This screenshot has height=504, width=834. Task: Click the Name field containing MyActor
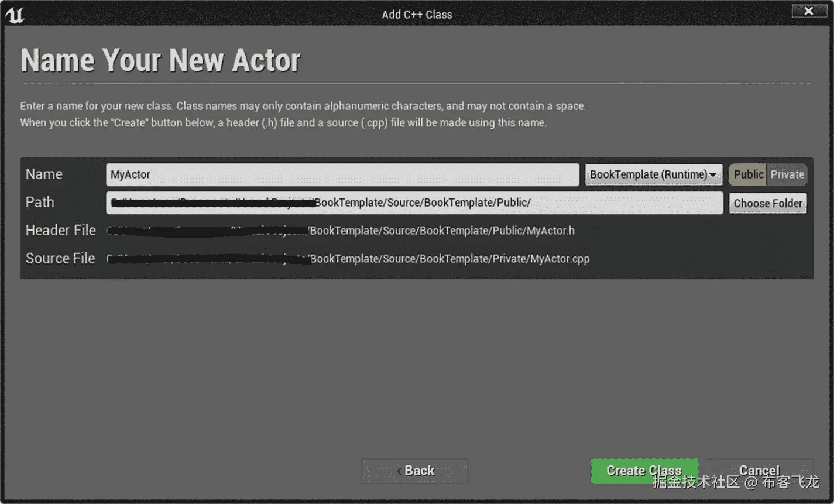342,174
